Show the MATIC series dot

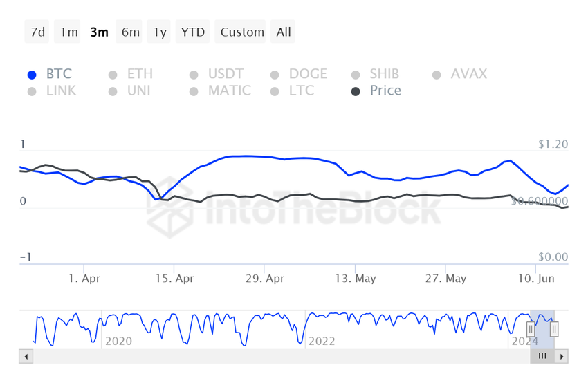click(194, 91)
